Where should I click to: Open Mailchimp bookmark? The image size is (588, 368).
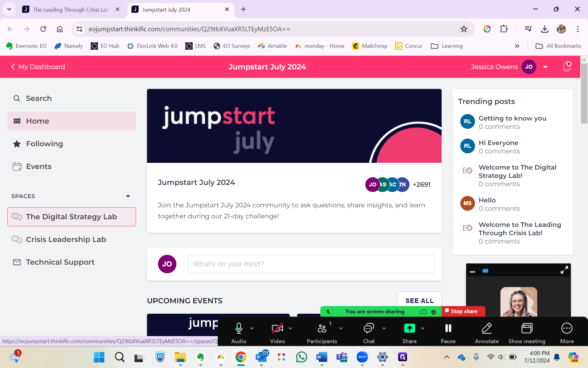click(x=370, y=46)
